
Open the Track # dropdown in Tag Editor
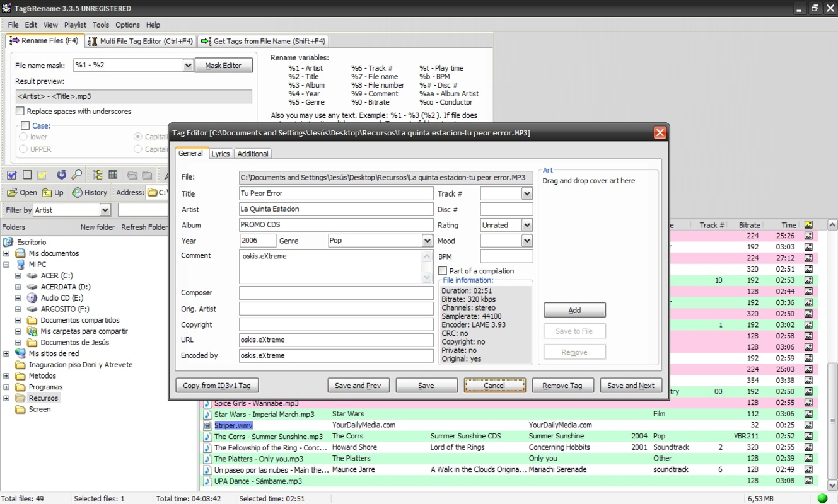tap(527, 193)
